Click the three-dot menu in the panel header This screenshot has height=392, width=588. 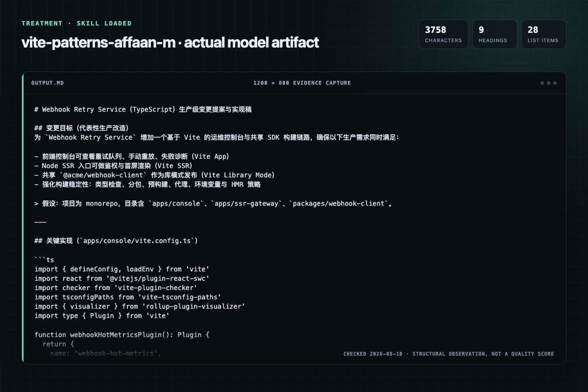point(548,83)
